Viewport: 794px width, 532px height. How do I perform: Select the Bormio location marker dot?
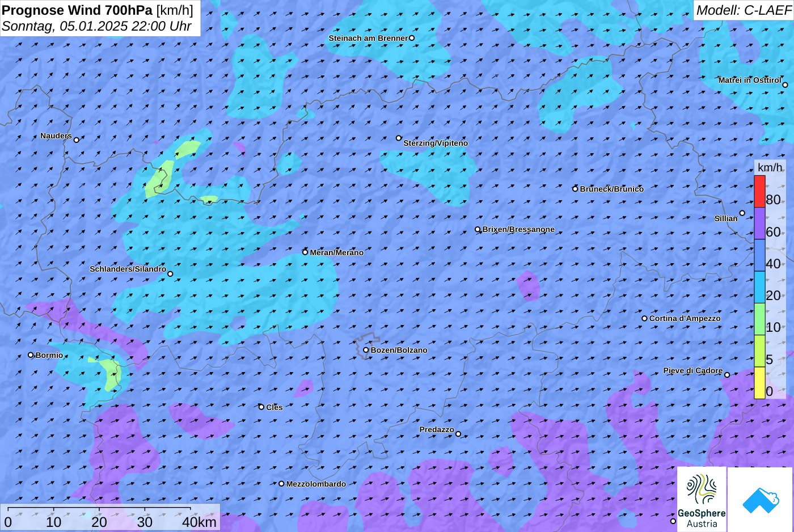31,355
